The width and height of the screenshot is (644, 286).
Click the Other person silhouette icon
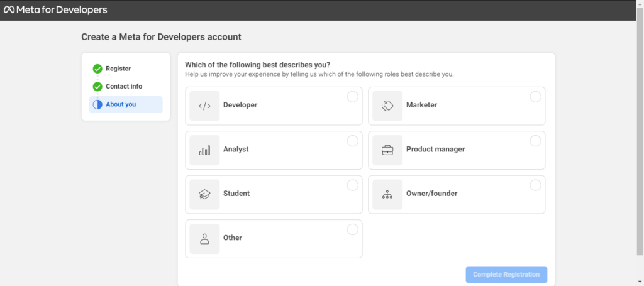(204, 239)
